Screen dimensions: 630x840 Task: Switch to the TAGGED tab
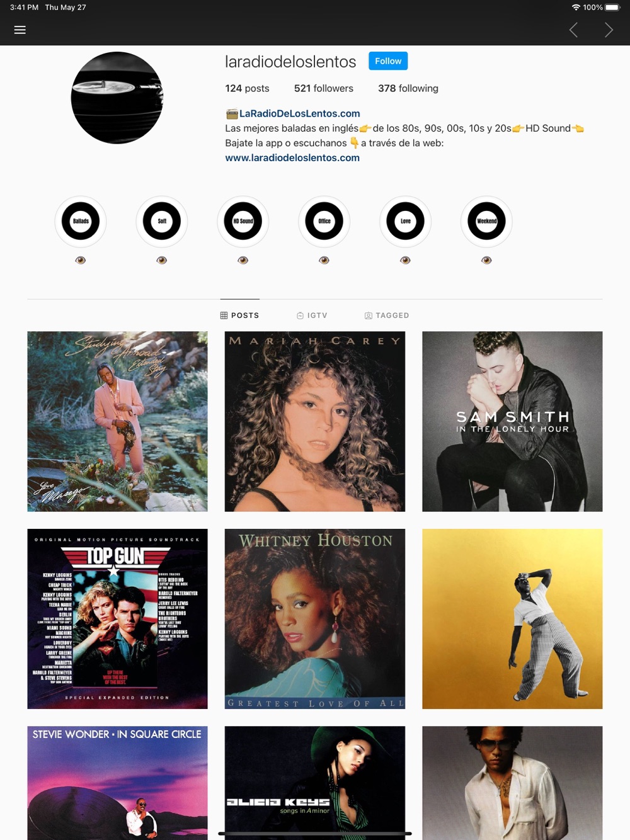pos(387,315)
